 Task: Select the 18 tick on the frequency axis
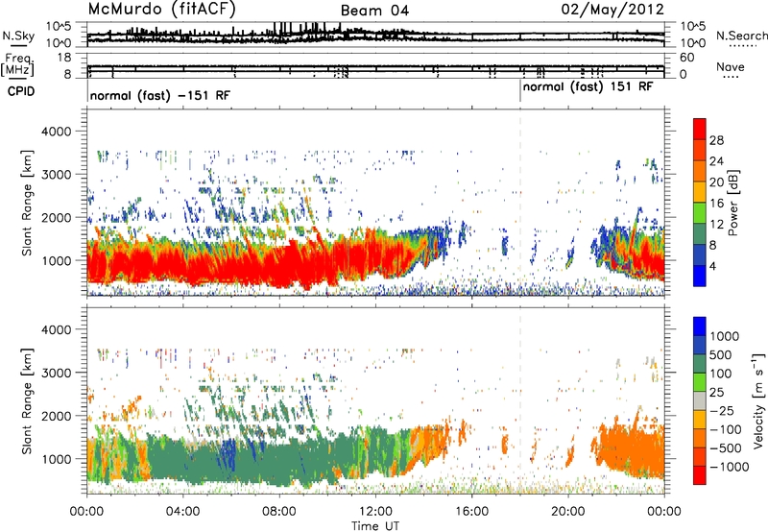64,58
